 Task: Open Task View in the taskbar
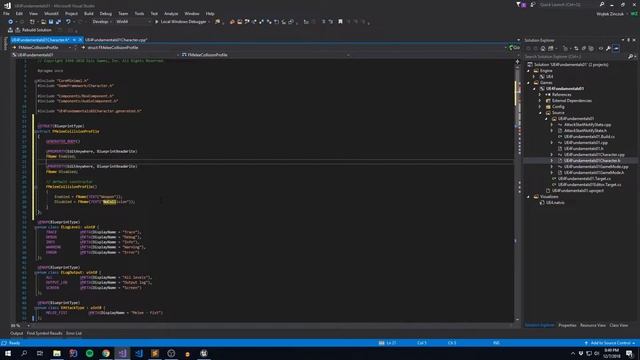40,353
